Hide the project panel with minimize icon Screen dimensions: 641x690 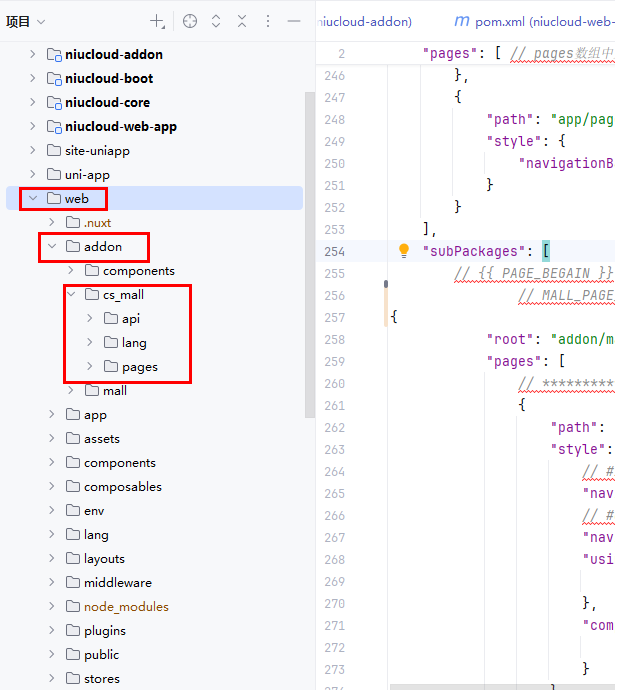pos(294,21)
